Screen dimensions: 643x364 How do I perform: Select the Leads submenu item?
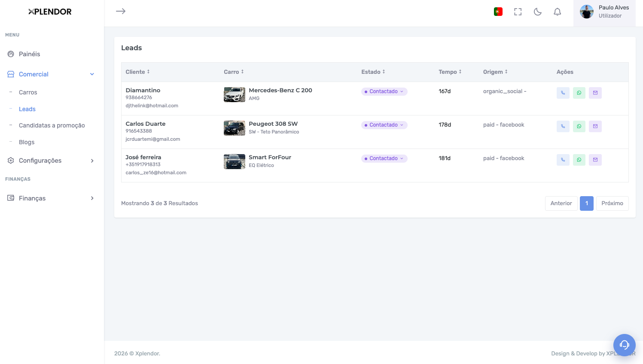pyautogui.click(x=27, y=109)
